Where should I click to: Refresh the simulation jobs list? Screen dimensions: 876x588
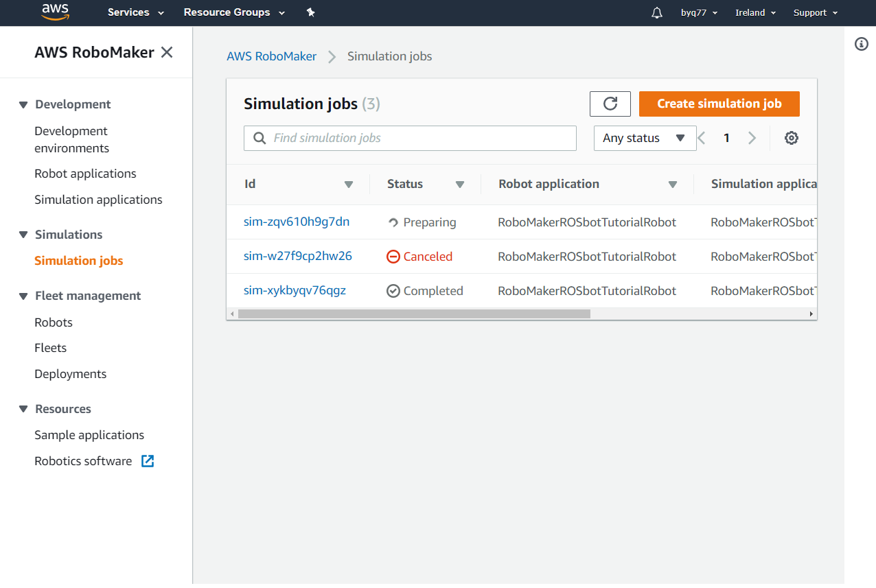pyautogui.click(x=610, y=104)
